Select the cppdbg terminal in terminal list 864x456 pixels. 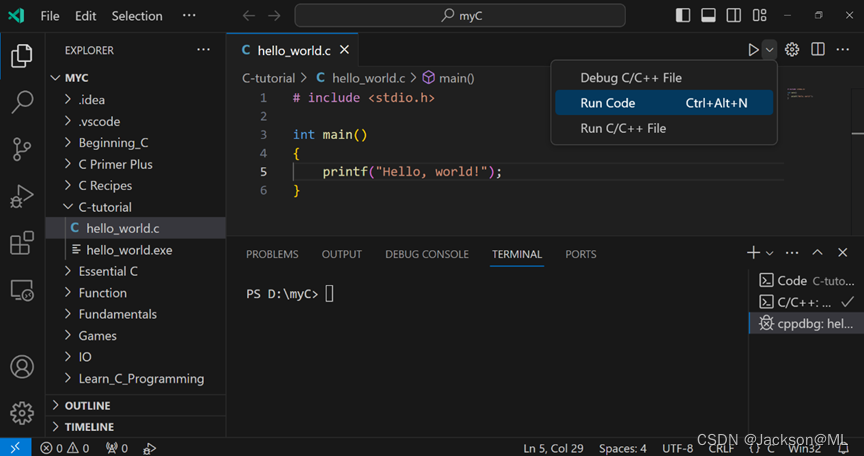click(806, 323)
